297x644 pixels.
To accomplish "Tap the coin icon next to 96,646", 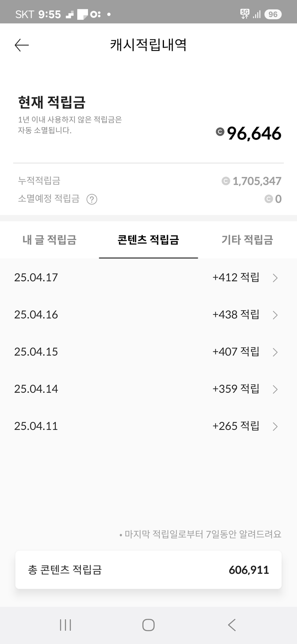I will coord(220,132).
